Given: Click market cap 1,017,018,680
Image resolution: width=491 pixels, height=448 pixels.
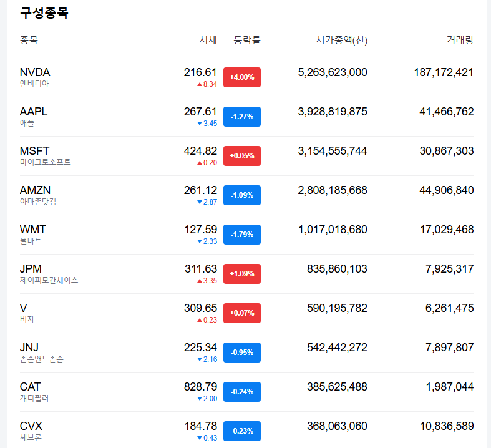Looking at the screenshot, I should (333, 230).
